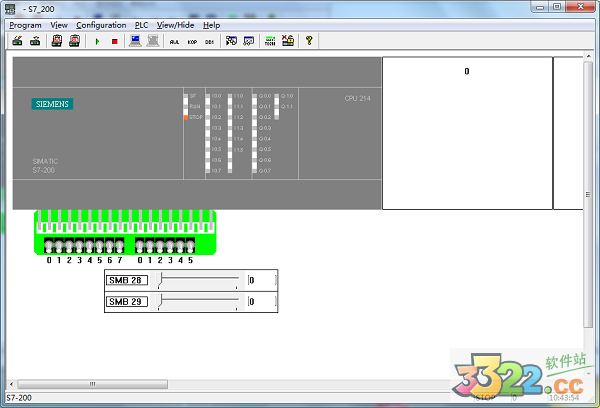Expand the View/Hide menu
This screenshot has height=408, width=600.
coord(175,24)
